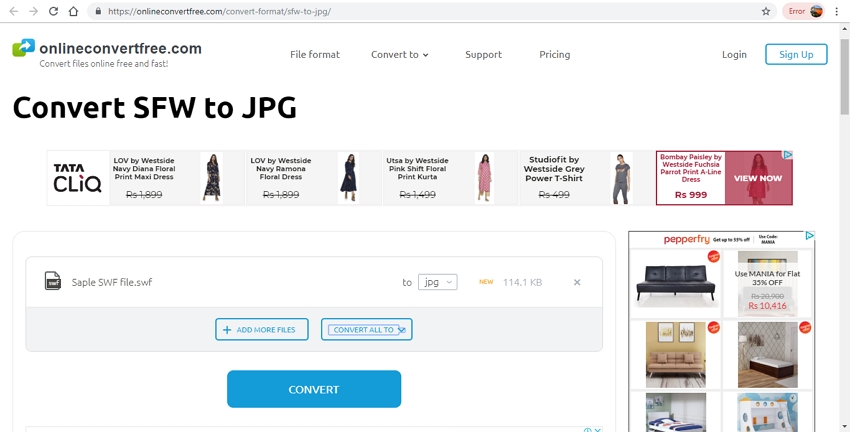Click the Add More Files button

pyautogui.click(x=261, y=329)
